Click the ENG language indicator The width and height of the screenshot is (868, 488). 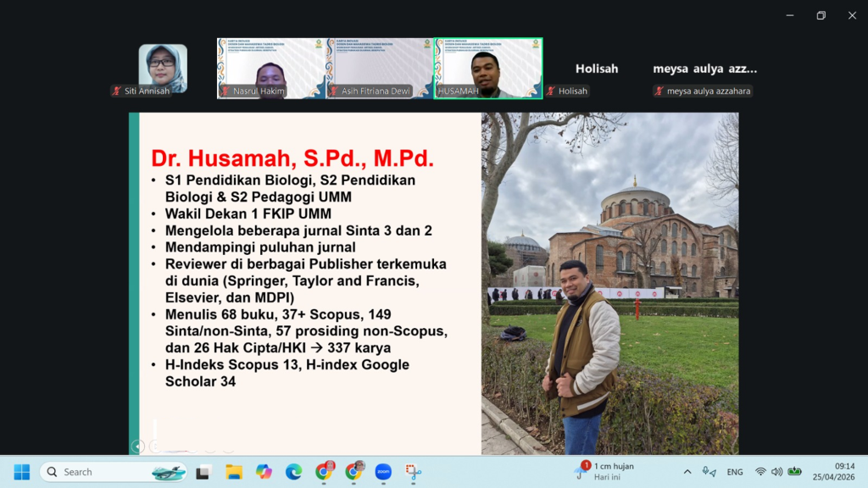click(x=735, y=472)
